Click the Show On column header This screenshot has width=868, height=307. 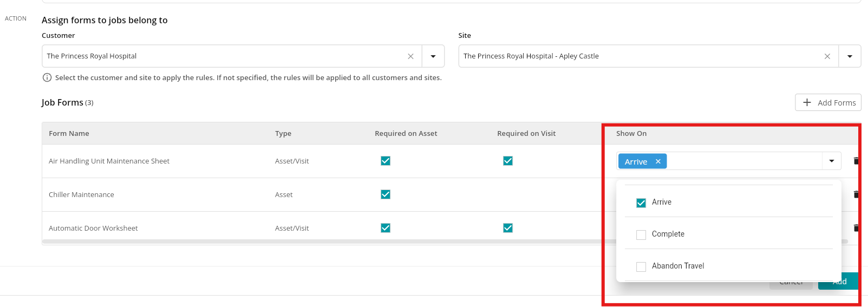631,133
